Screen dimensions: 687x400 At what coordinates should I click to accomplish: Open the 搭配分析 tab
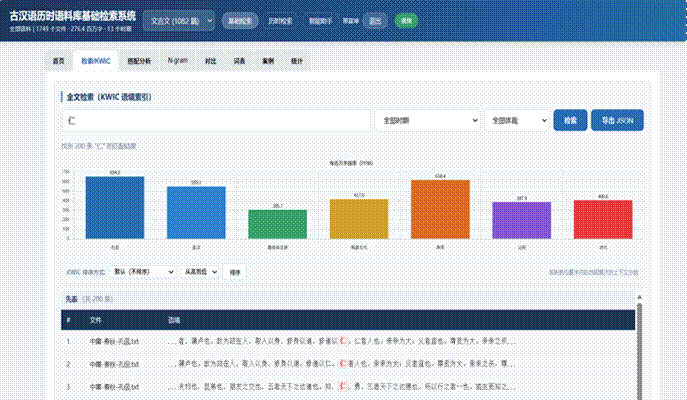coord(139,61)
